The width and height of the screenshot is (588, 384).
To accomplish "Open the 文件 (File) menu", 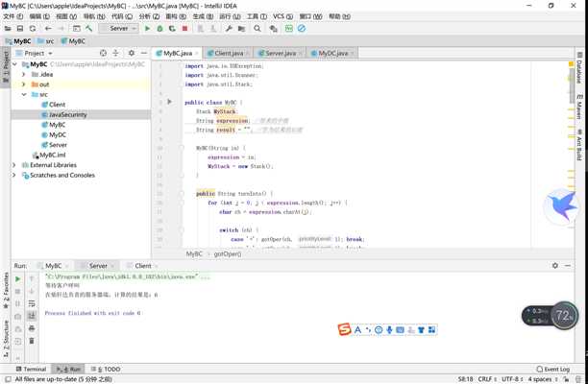I will tap(12, 16).
